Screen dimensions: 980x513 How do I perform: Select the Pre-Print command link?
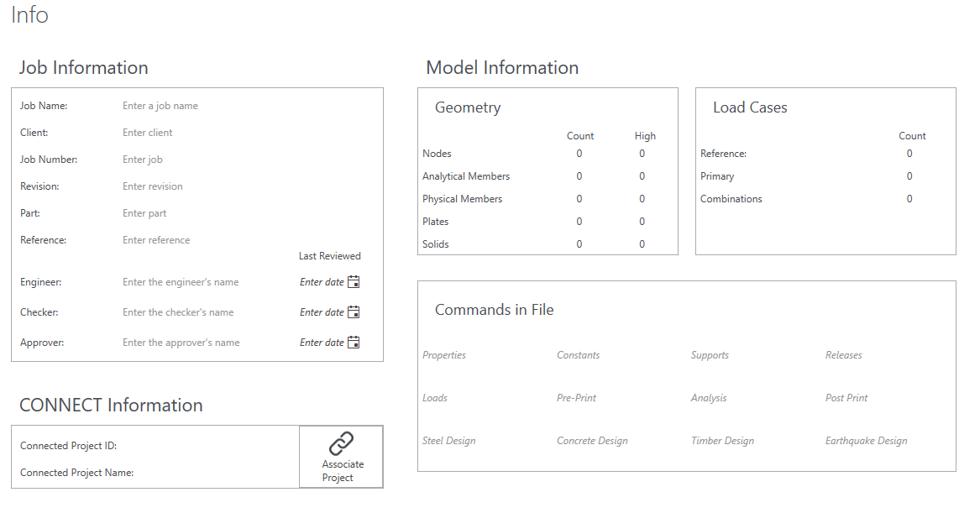pos(576,397)
